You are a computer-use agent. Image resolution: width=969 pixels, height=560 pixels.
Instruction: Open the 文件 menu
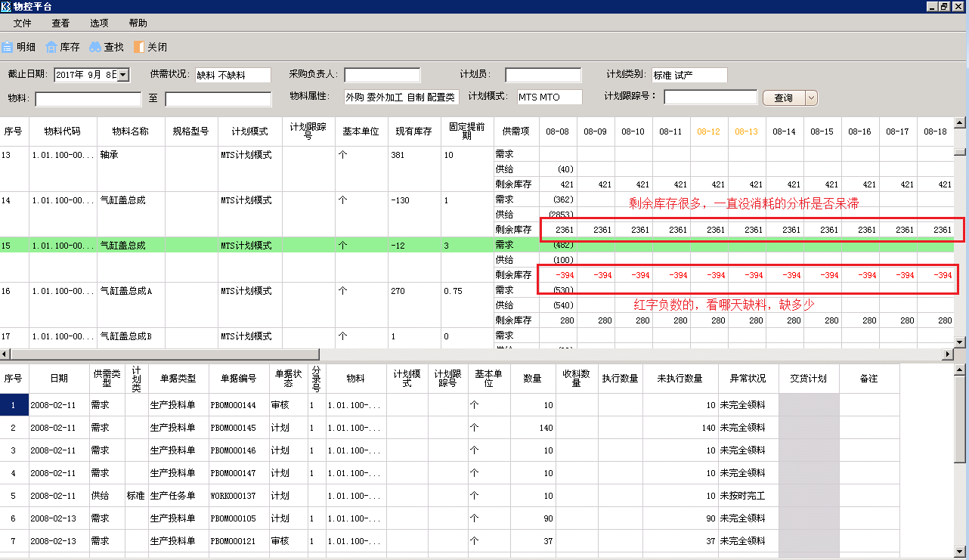point(23,23)
